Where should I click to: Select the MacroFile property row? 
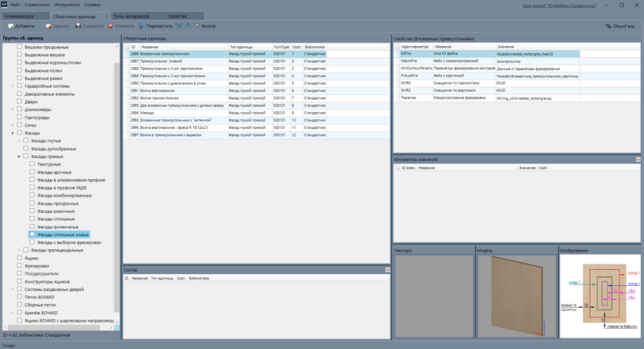click(x=487, y=61)
